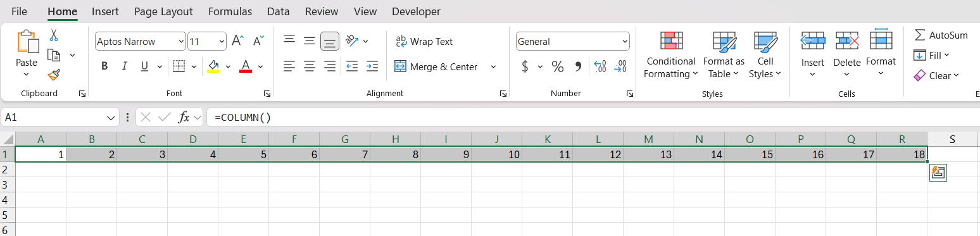The height and width of the screenshot is (236, 980).
Task: Click the Insert cells icon
Action: [x=813, y=40]
